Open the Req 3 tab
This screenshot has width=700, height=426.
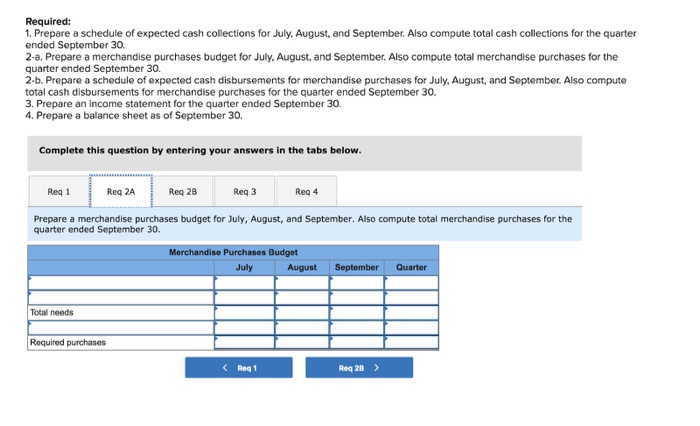(x=245, y=192)
